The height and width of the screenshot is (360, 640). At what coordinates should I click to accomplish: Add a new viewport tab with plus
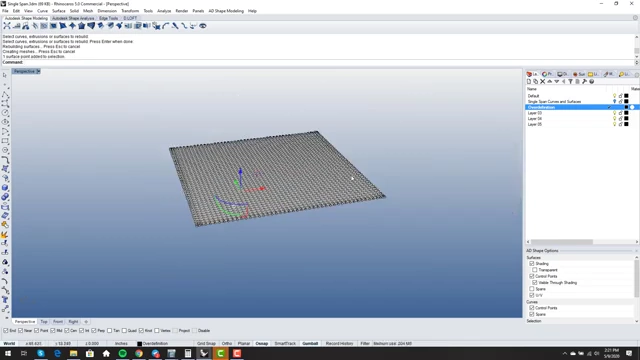[86, 322]
